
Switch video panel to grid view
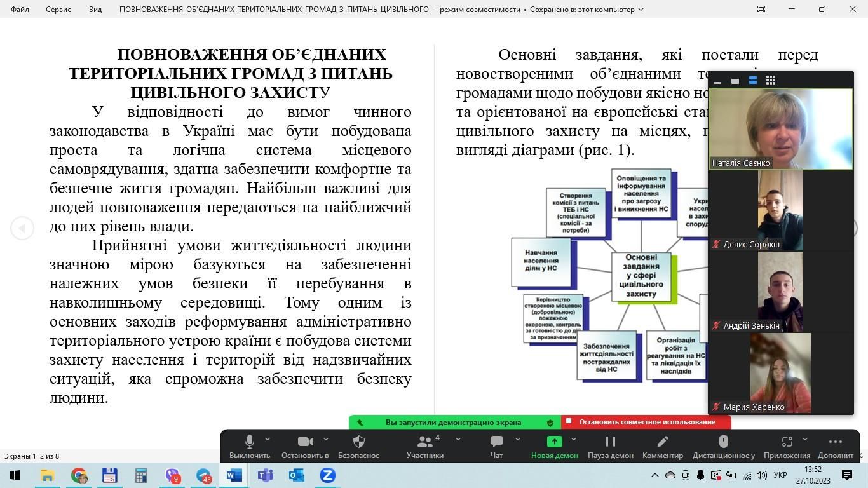770,80
